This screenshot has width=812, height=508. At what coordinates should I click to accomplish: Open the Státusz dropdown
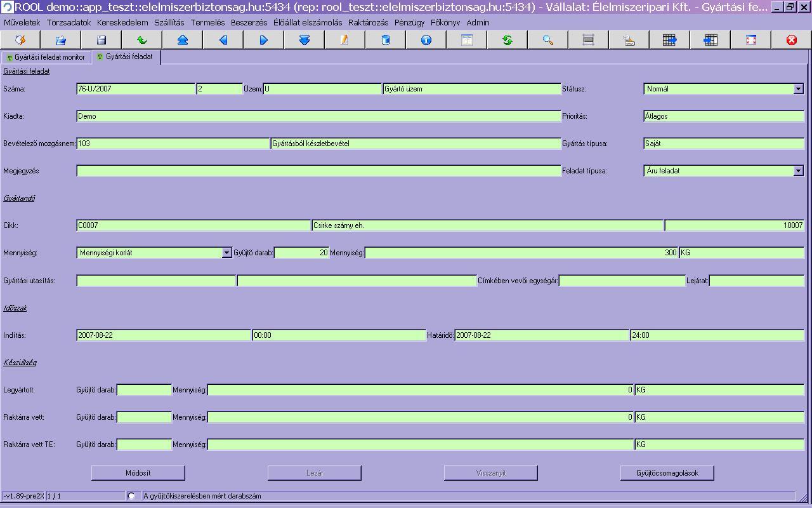(798, 89)
